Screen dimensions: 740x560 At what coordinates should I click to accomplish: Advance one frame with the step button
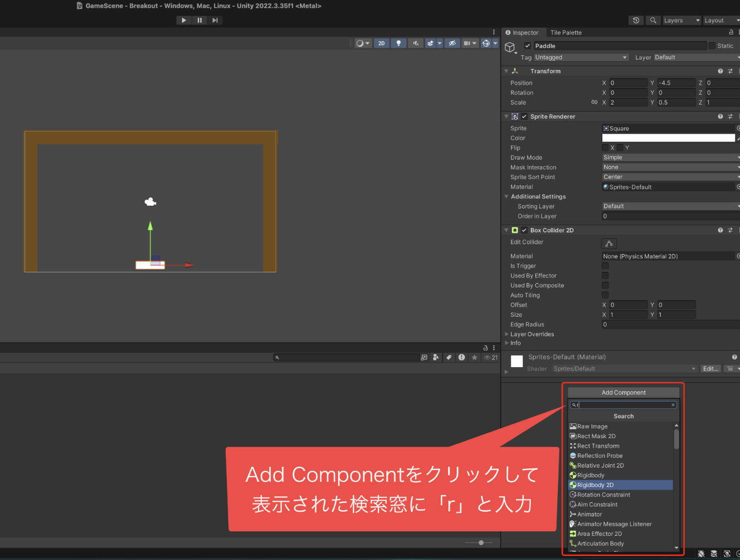[x=215, y=20]
